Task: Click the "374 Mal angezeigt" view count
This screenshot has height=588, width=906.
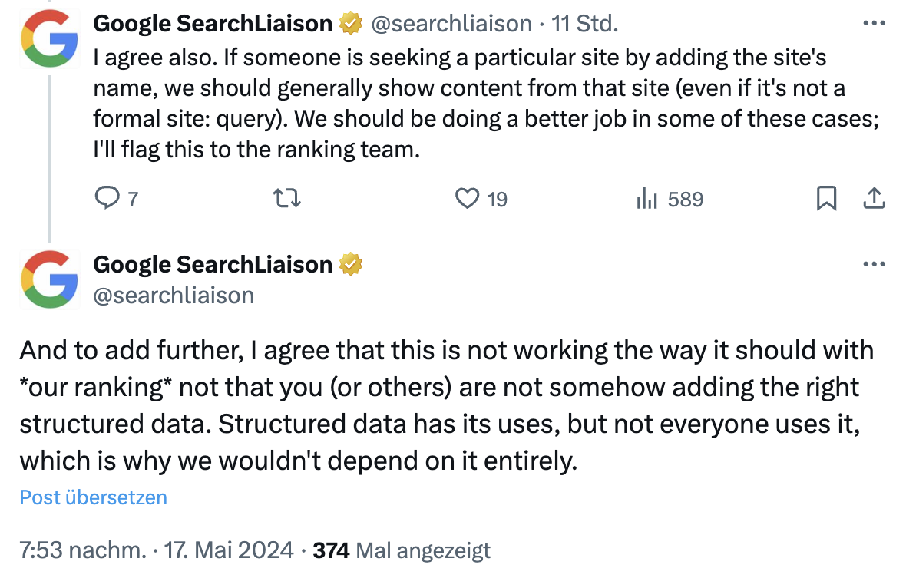Action: tap(402, 550)
